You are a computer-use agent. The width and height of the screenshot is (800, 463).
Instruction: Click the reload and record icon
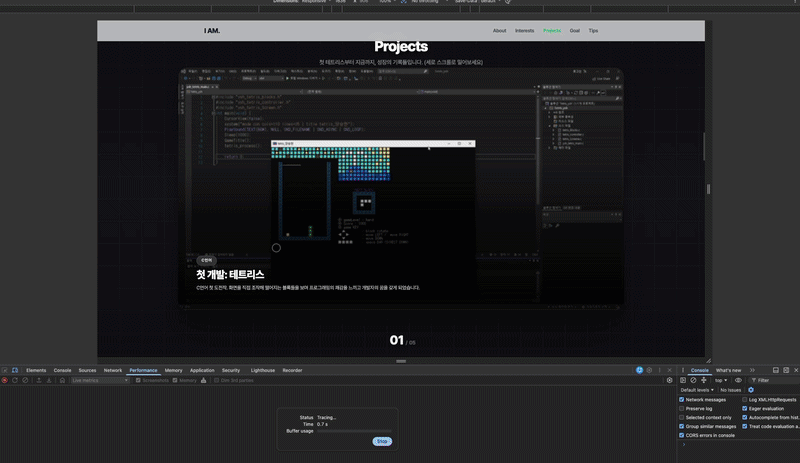click(x=15, y=380)
